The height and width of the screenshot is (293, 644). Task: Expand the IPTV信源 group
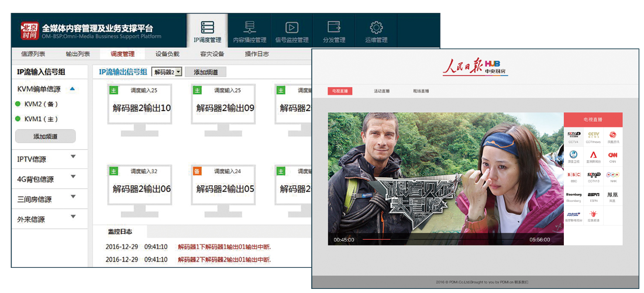[73, 157]
